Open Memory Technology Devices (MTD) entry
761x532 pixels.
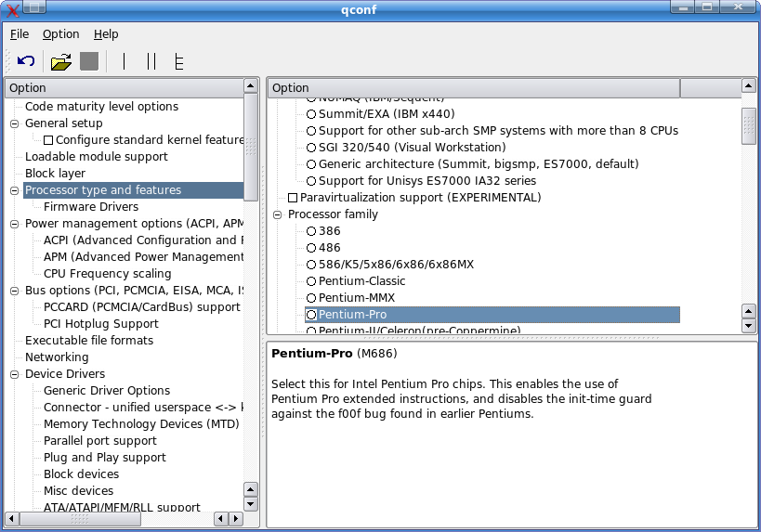[141, 424]
